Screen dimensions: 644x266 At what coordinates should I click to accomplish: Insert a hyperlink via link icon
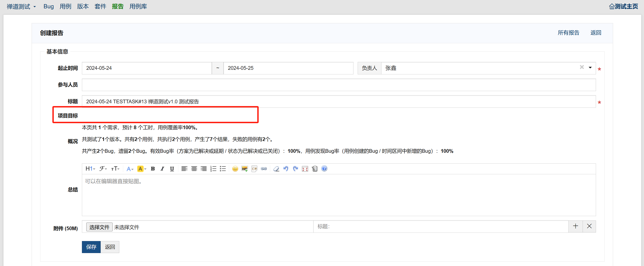[264, 169]
